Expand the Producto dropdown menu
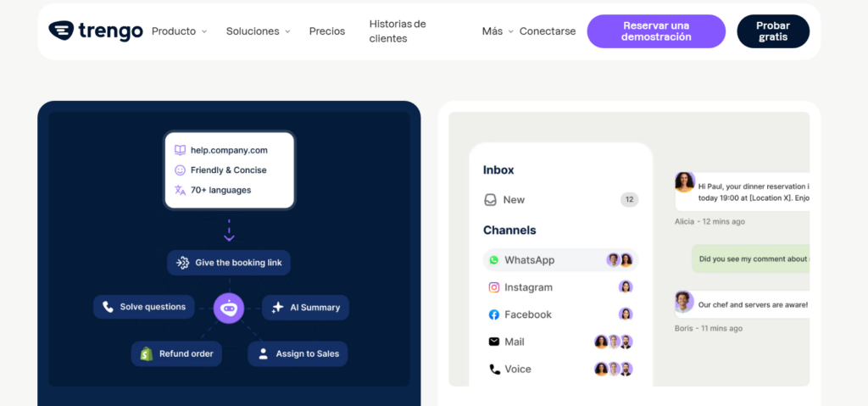Image resolution: width=868 pixels, height=406 pixels. point(179,31)
